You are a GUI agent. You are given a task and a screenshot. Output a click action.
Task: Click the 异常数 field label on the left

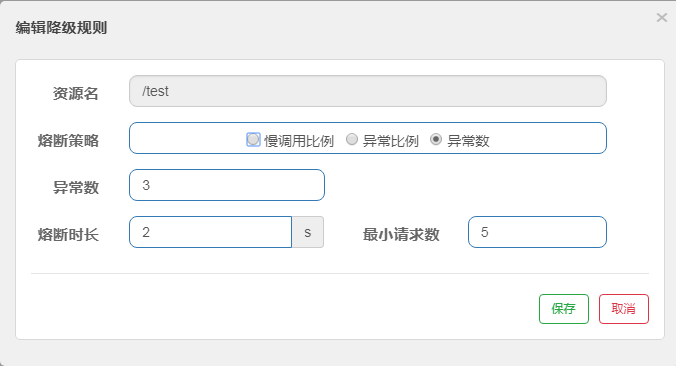click(76, 188)
